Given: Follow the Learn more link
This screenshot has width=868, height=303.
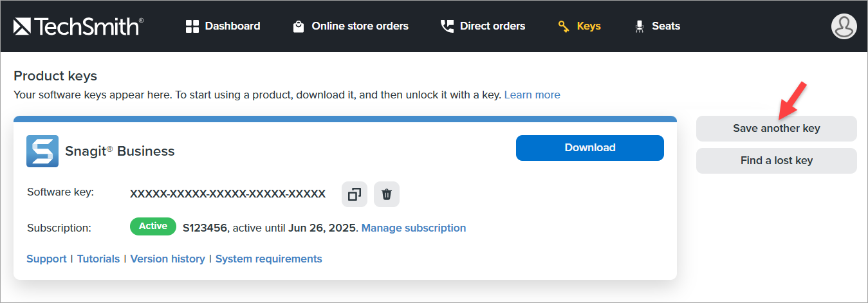Looking at the screenshot, I should point(532,95).
